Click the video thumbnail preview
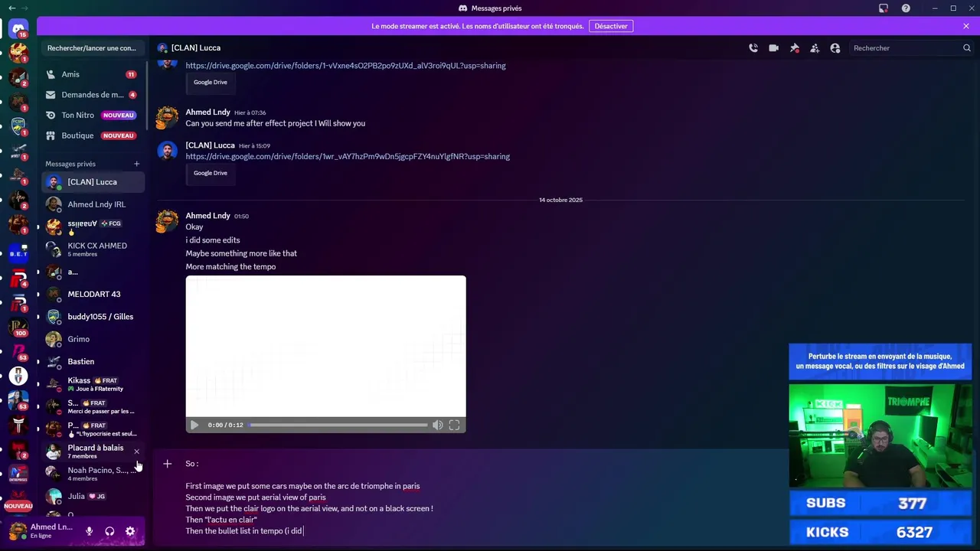 pos(325,346)
